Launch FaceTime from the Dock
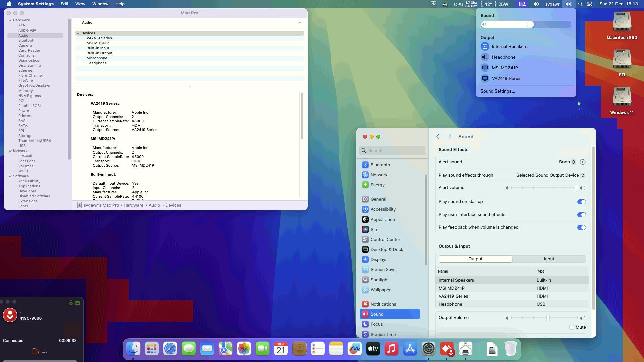The image size is (644, 362). click(x=262, y=349)
